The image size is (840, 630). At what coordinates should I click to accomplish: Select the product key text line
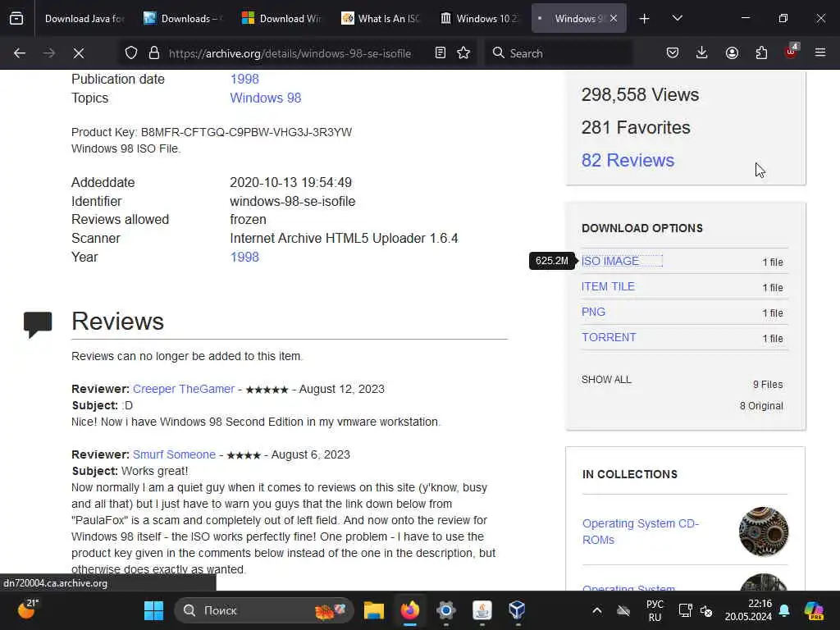coord(212,132)
